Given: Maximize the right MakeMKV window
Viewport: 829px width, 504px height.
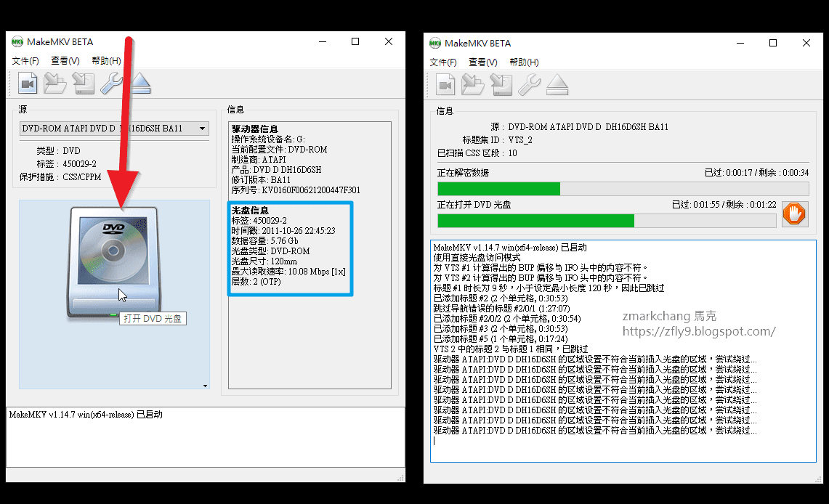Looking at the screenshot, I should tap(773, 44).
